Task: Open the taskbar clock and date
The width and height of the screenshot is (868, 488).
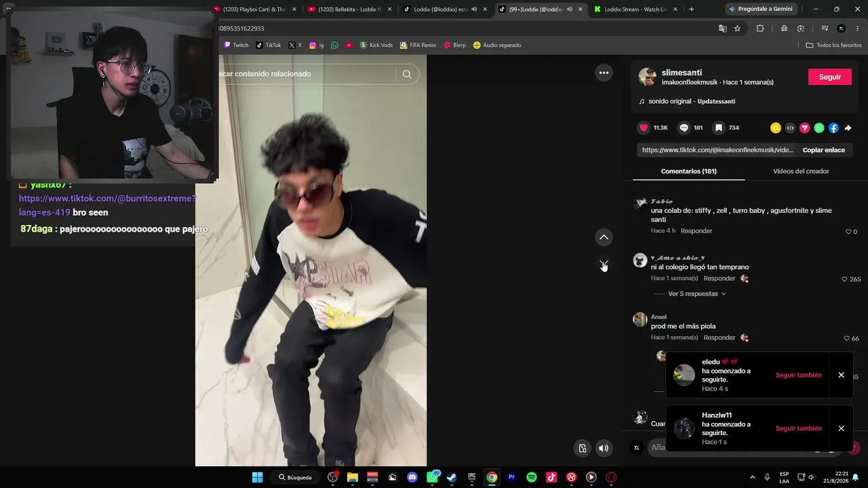Action: coord(842,477)
